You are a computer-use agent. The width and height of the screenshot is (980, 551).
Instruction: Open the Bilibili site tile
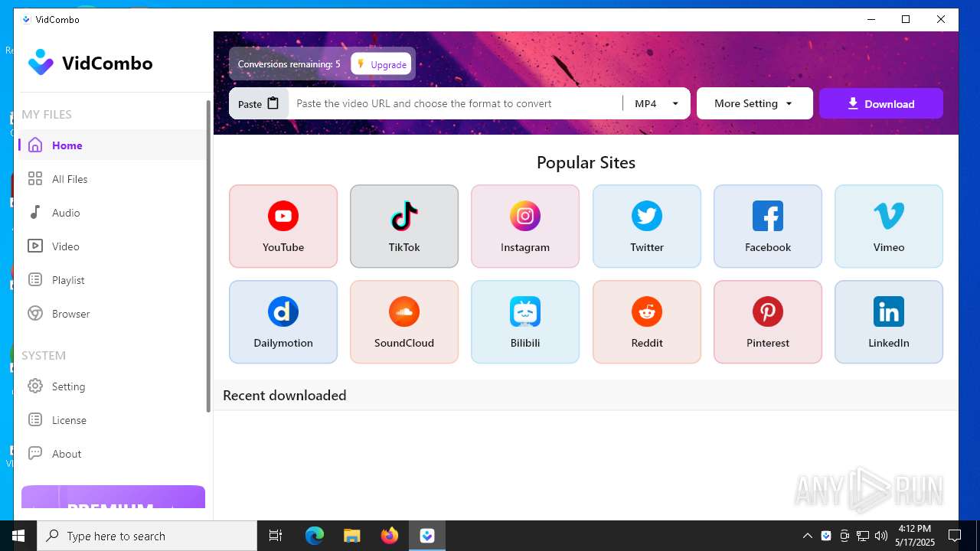pyautogui.click(x=525, y=321)
